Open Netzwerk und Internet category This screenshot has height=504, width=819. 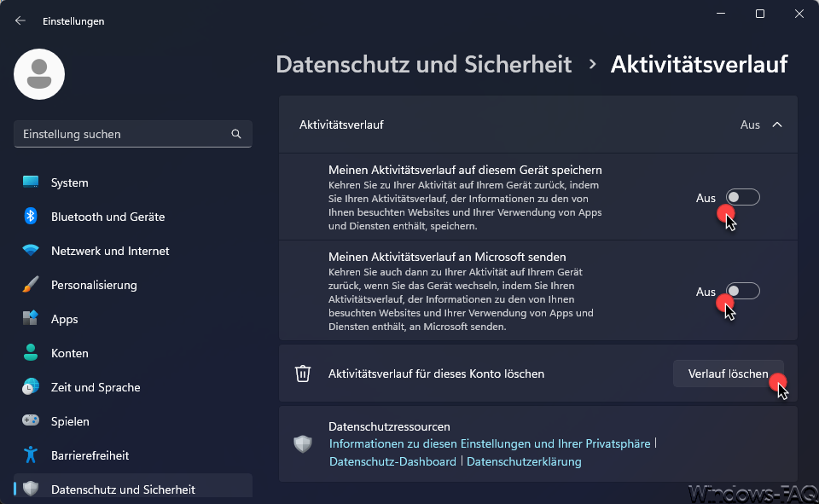tap(133, 251)
